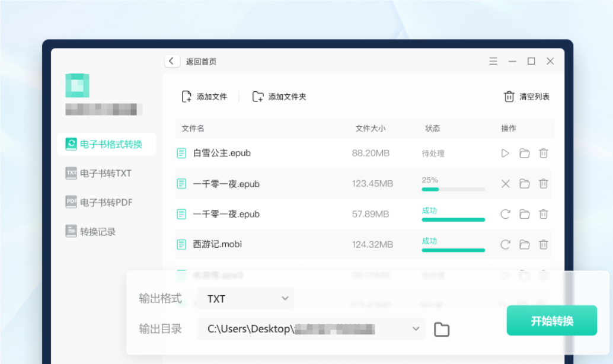The width and height of the screenshot is (613, 364).
Task: Go back using the return arrow button
Action: click(172, 61)
